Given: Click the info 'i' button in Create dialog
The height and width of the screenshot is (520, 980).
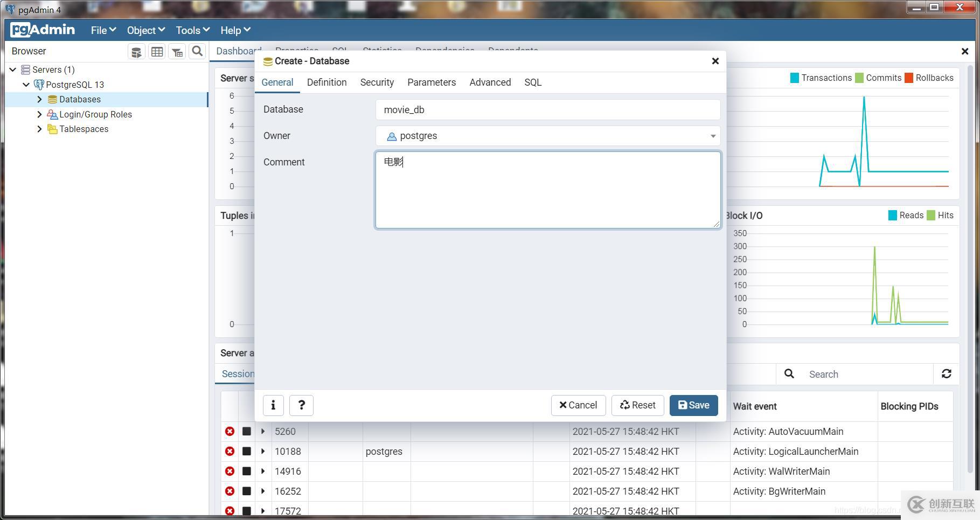Looking at the screenshot, I should (273, 405).
